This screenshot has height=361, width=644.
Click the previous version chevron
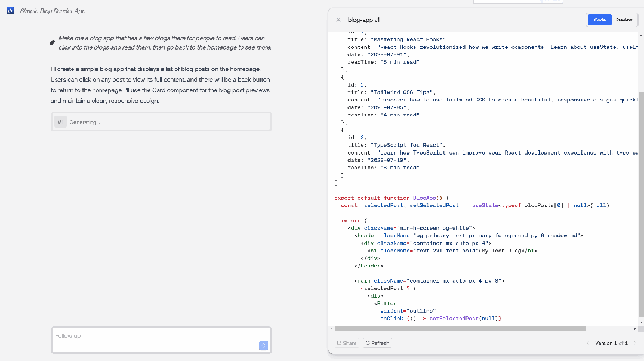(588, 343)
